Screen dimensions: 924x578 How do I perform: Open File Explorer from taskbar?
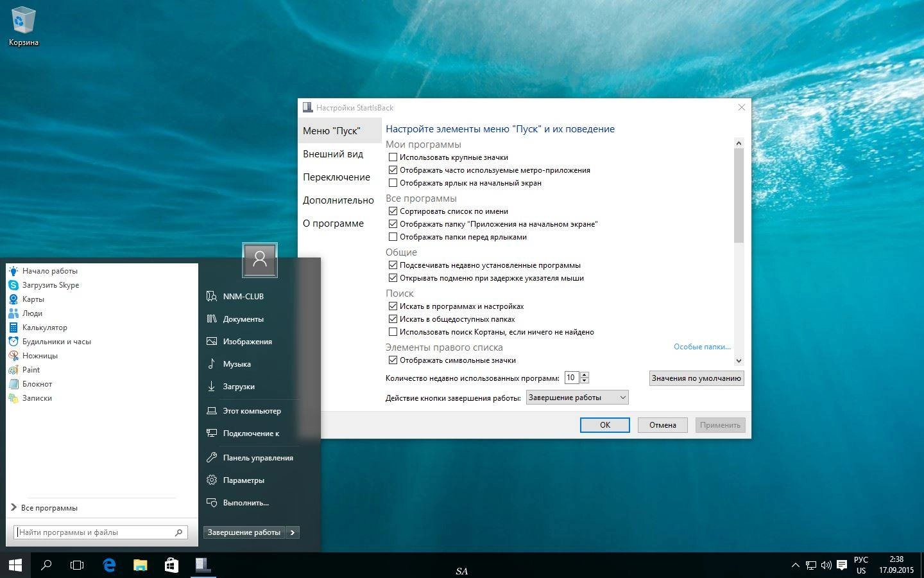click(140, 565)
